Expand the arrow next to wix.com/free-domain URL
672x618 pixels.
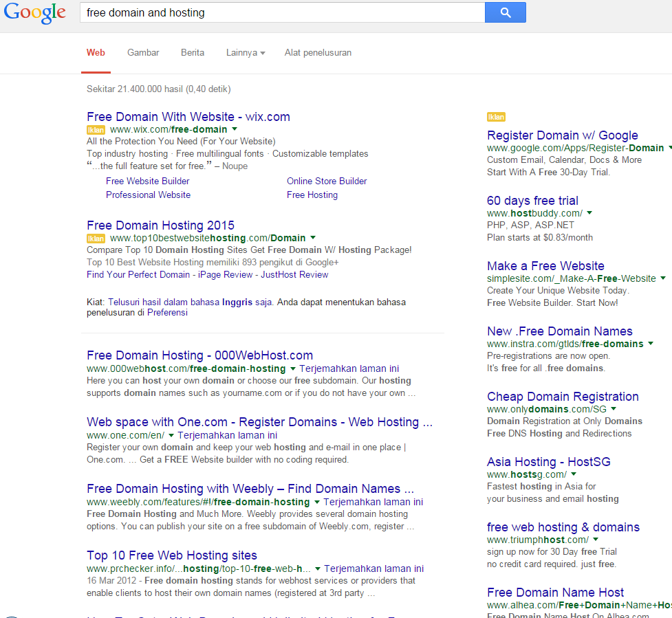235,129
